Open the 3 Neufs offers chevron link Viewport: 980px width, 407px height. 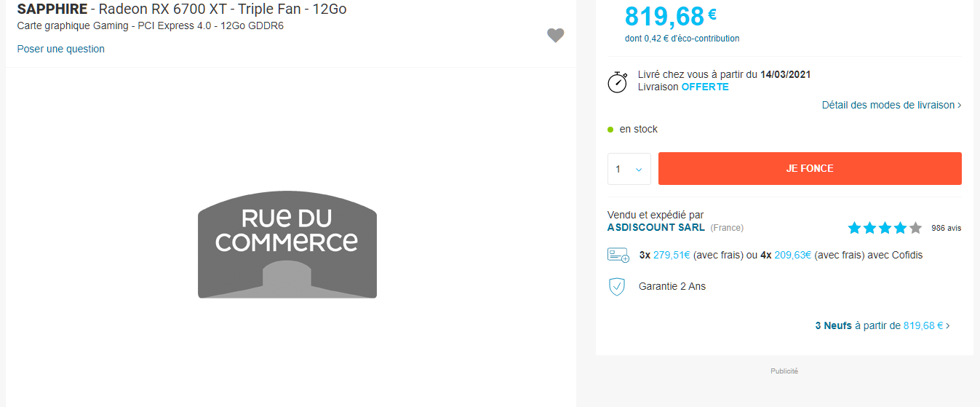pos(882,325)
